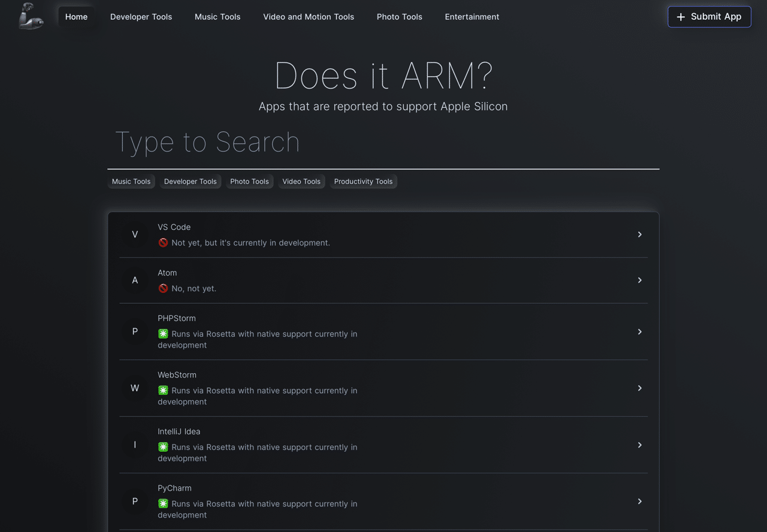Click the prohibited status icon under VS Code
This screenshot has height=532, width=767.
click(163, 243)
